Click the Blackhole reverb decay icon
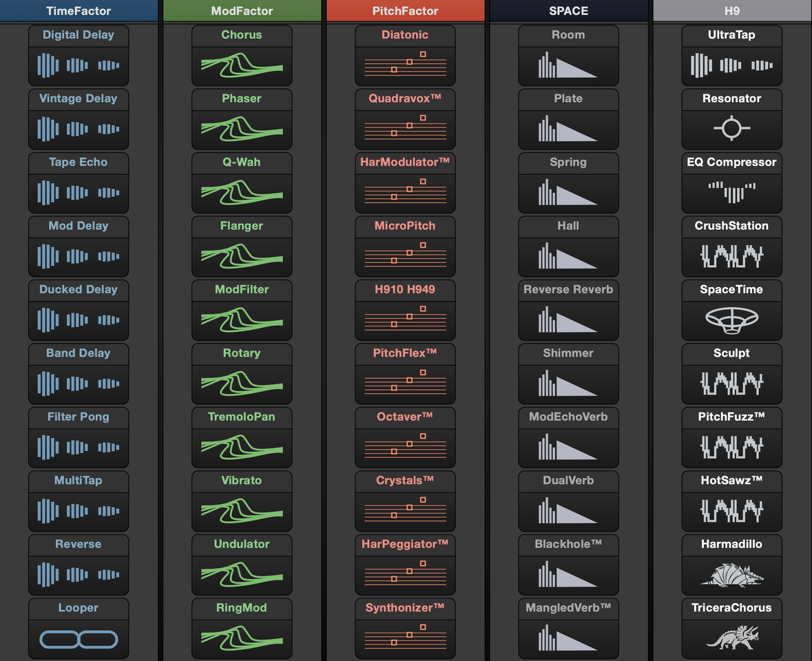 pyautogui.click(x=568, y=575)
